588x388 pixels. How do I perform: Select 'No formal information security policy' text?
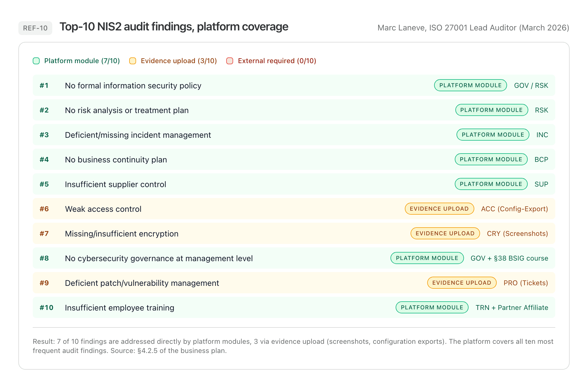[133, 86]
